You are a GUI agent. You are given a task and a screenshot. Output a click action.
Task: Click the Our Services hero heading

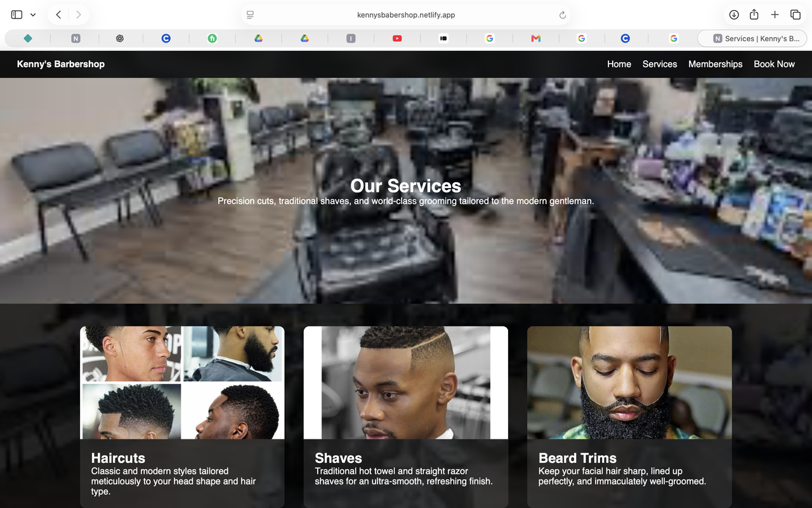(x=406, y=185)
